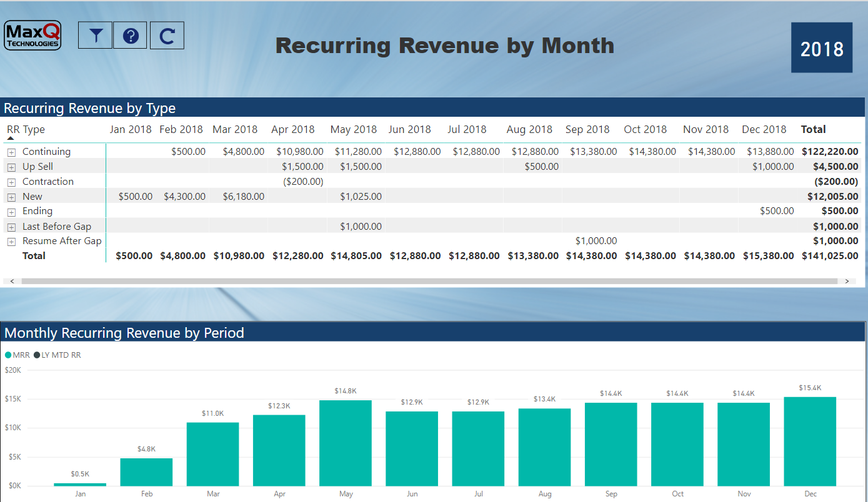
Task: Click the refresh circular arrow icon
Action: [167, 36]
